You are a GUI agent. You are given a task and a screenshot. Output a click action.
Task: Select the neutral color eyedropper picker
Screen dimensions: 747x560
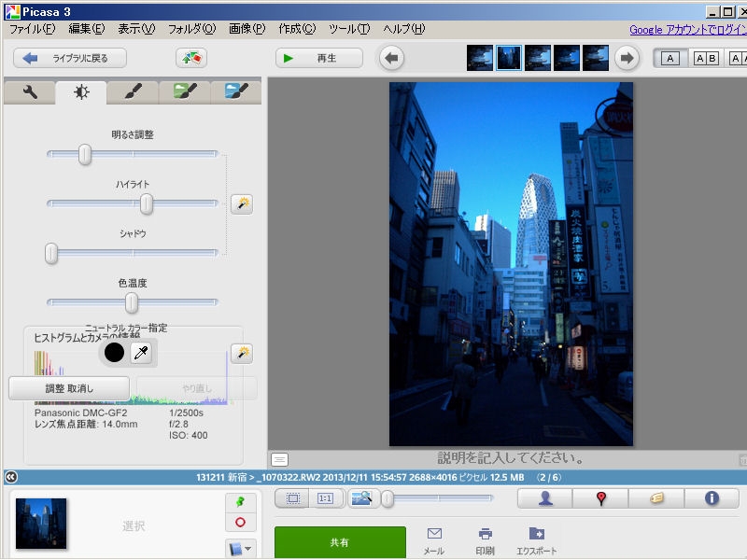pos(140,353)
